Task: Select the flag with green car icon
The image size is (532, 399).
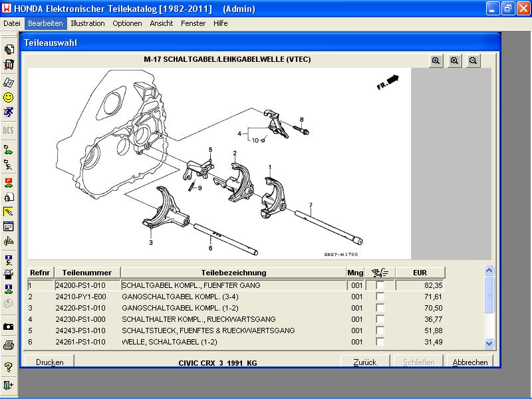Action: (9, 150)
